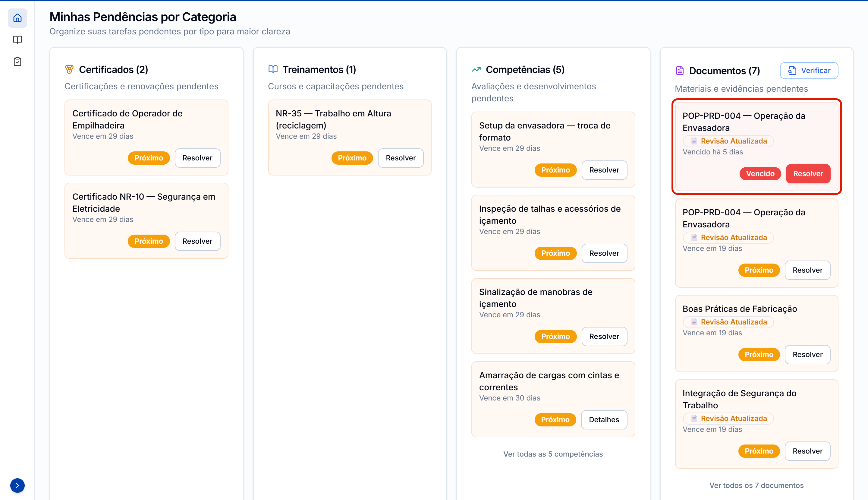Click the Documentos file icon
The image size is (868, 500).
[680, 71]
